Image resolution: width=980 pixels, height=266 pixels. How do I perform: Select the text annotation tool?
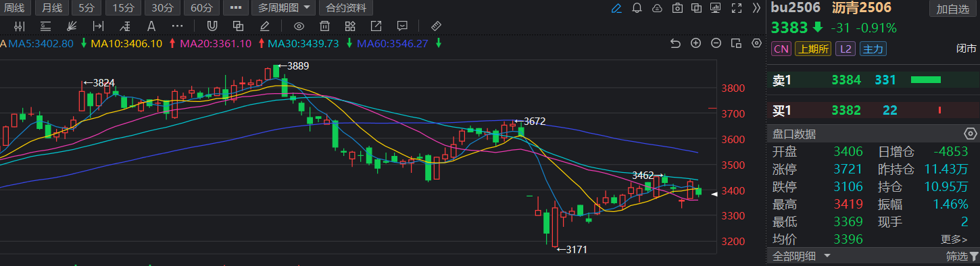[151, 26]
